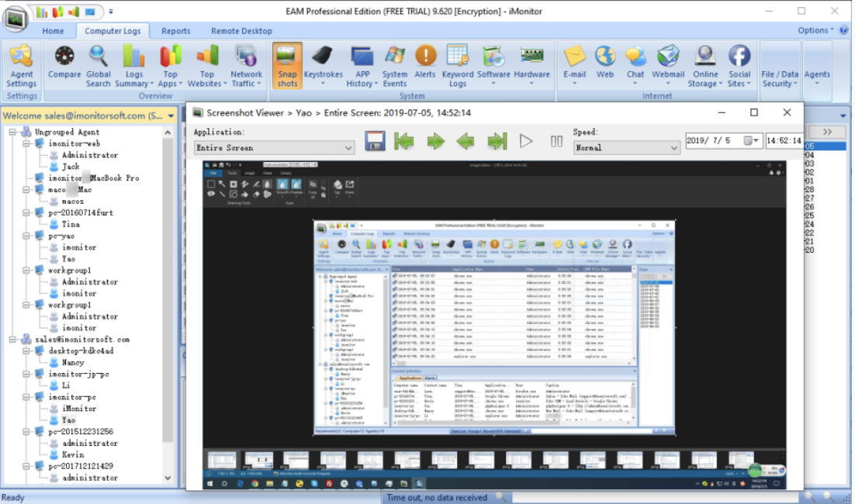Viewport: 855px width, 504px height.
Task: Collapse the Ungrouped Agent tree node
Action: [x=12, y=132]
